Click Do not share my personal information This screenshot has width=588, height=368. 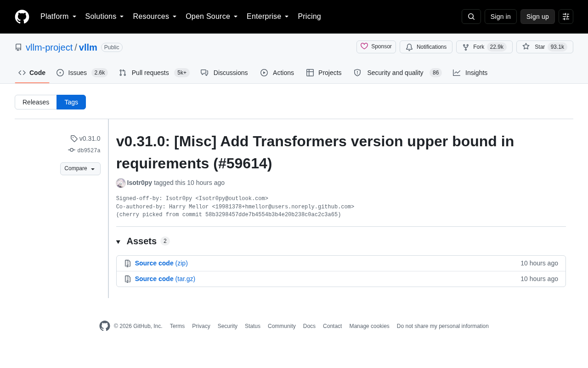click(443, 326)
